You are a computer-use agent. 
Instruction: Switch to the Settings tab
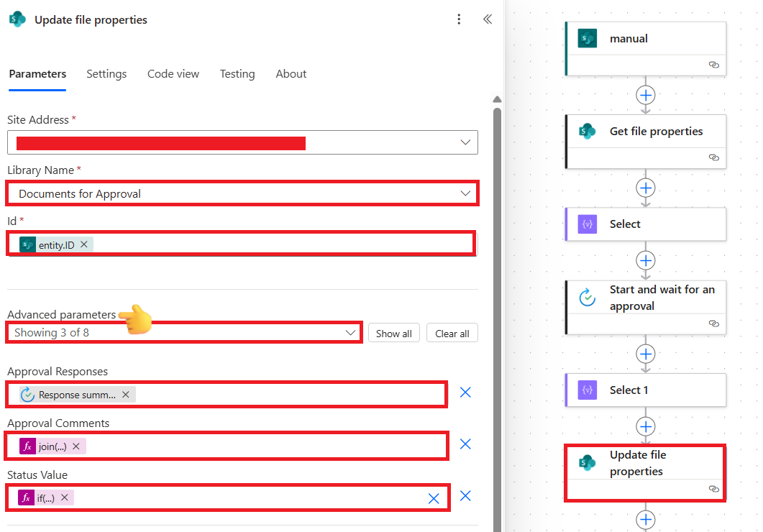[x=106, y=74]
